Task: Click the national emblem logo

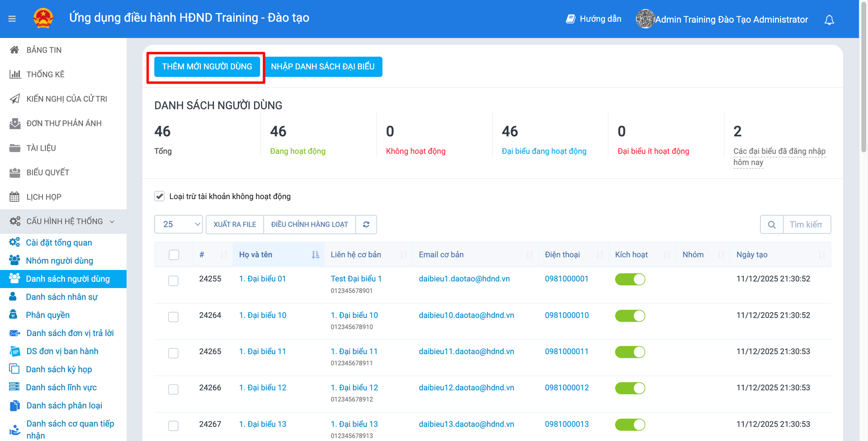Action: point(43,19)
